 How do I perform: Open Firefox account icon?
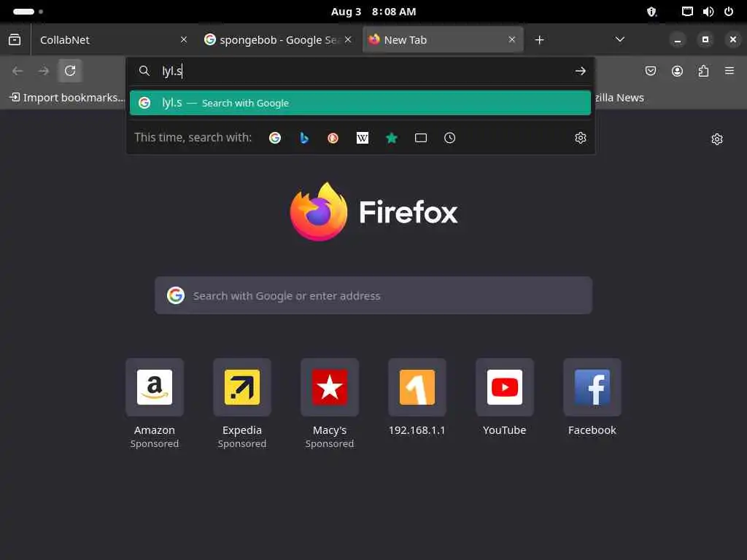[x=677, y=71]
